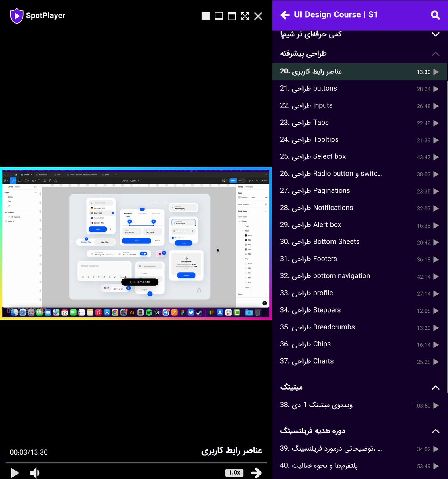The width and height of the screenshot is (448, 479).
Task: Open lesson 32 طراحی bottom navigation
Action: point(359,276)
